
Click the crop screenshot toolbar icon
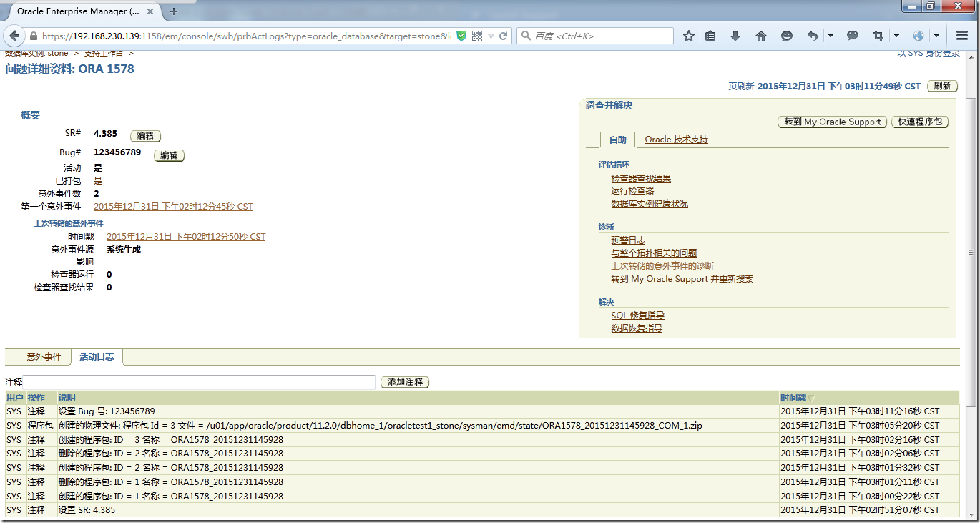coord(878,36)
